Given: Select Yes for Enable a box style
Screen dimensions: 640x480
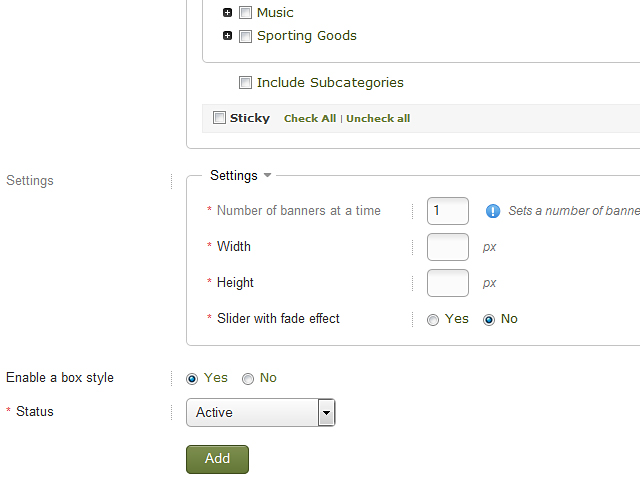Looking at the screenshot, I should point(192,379).
